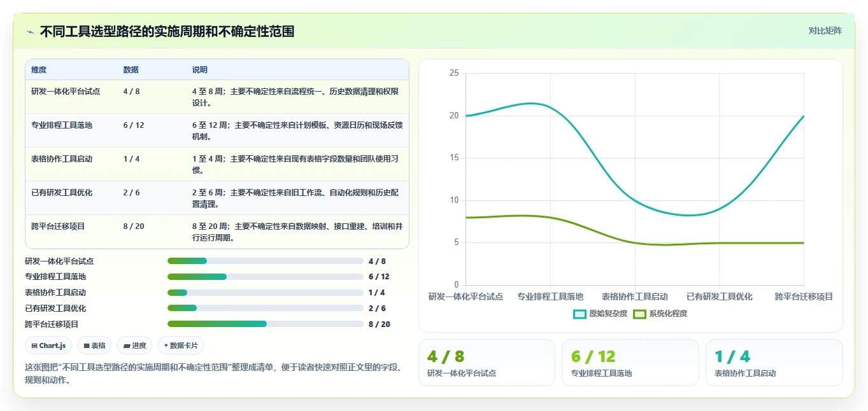This screenshot has height=411, width=868.
Task: Click the description starting 4 至 8 周
Action: point(295,97)
